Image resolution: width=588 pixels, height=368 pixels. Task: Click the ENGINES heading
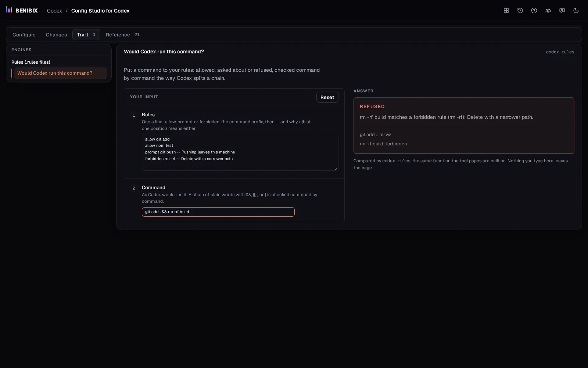(21, 50)
